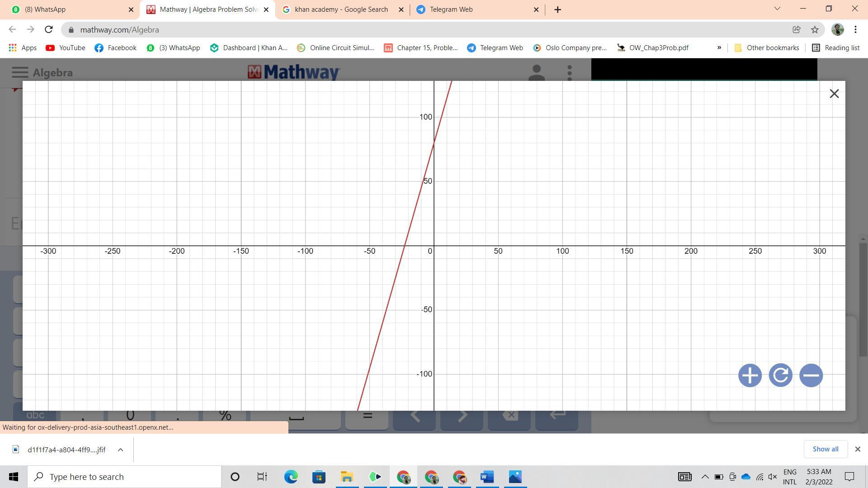868x488 pixels.
Task: Open YouTube bookmark
Action: (66, 48)
